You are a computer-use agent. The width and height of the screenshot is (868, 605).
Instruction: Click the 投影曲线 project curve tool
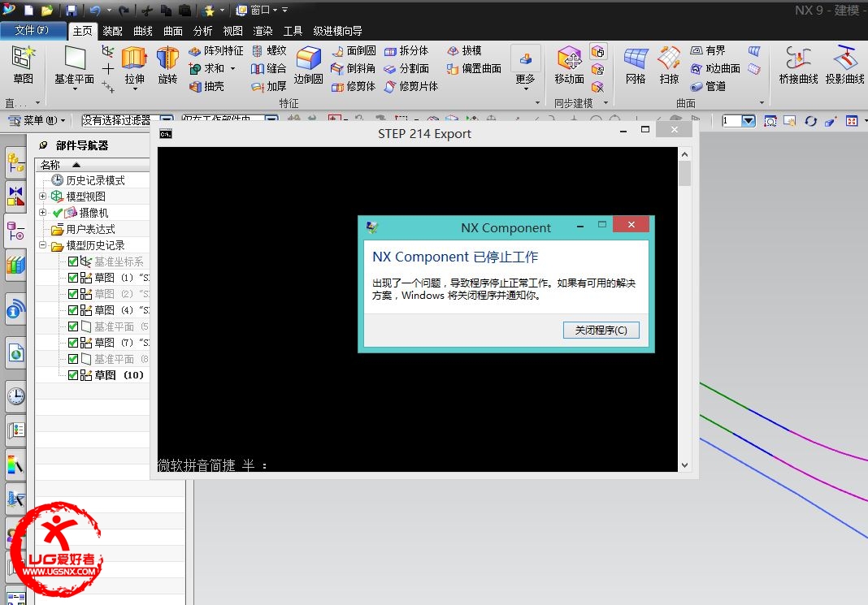[844, 65]
